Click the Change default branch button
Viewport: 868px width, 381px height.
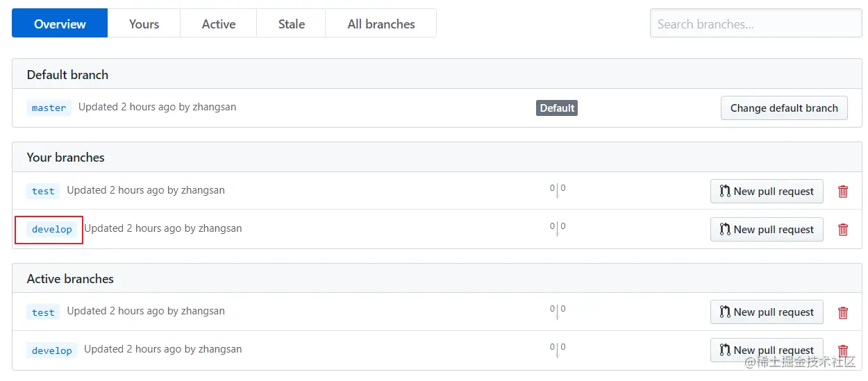click(784, 108)
